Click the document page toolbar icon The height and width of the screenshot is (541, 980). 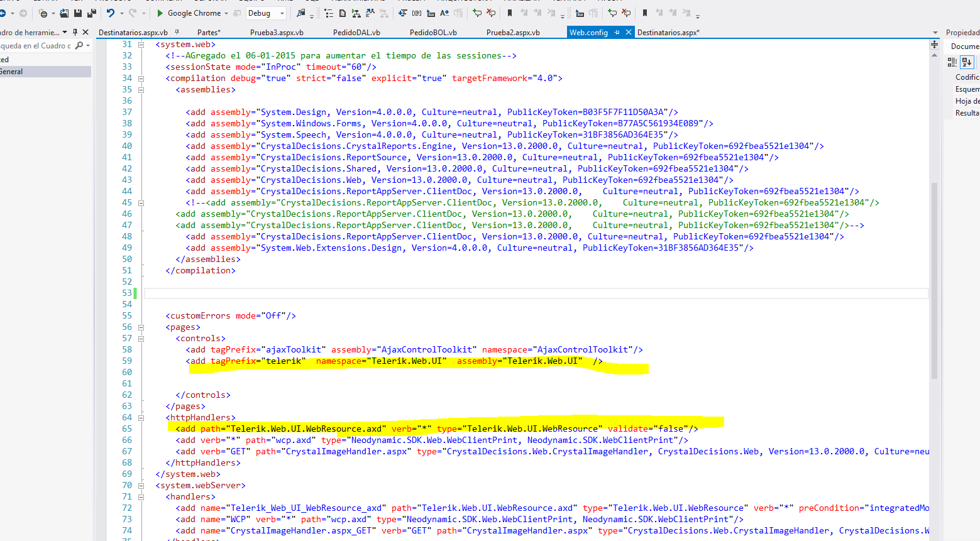click(x=343, y=13)
